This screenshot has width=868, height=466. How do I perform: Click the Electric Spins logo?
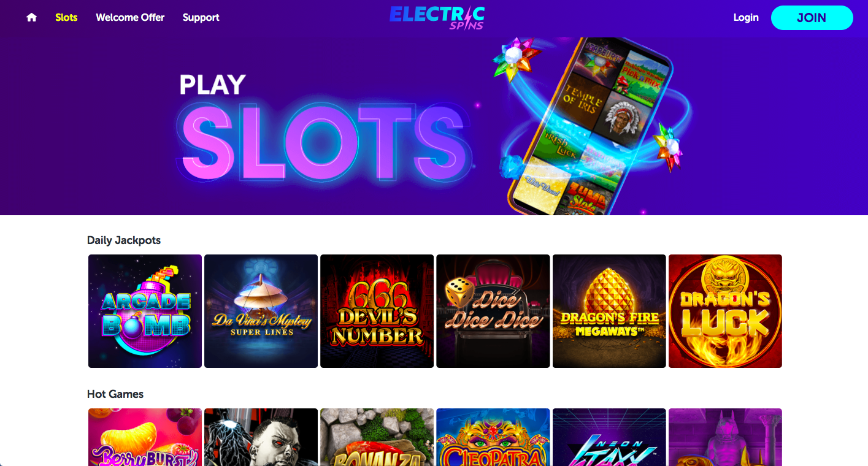(x=437, y=17)
